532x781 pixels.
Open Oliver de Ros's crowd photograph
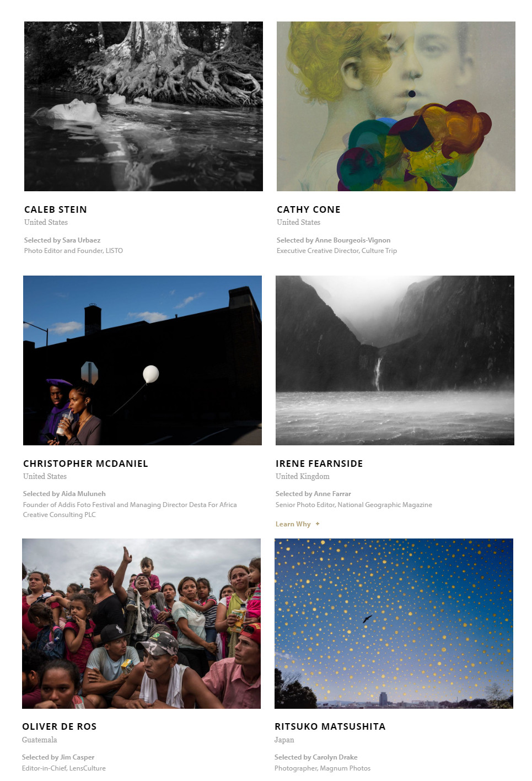tap(141, 623)
